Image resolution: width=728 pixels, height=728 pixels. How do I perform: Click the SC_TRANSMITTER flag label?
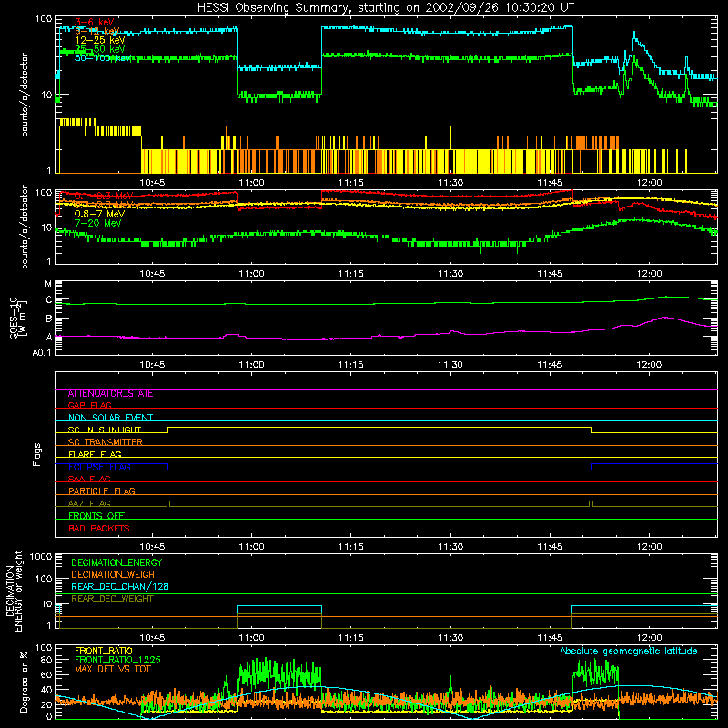point(106,442)
